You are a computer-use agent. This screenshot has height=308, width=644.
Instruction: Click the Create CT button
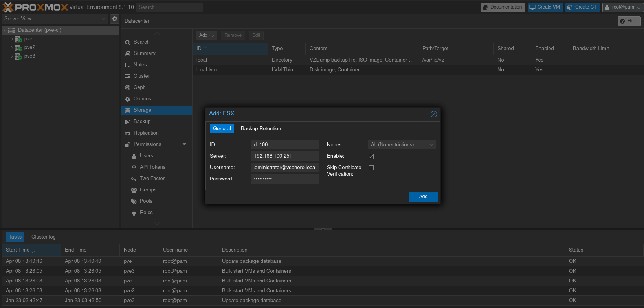coord(583,7)
